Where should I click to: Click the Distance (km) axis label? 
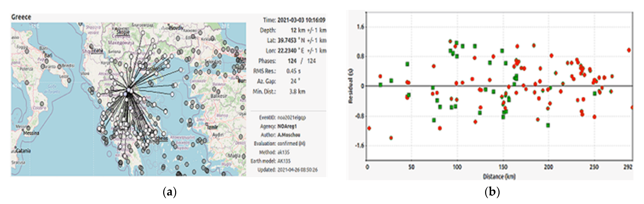pos(499,177)
